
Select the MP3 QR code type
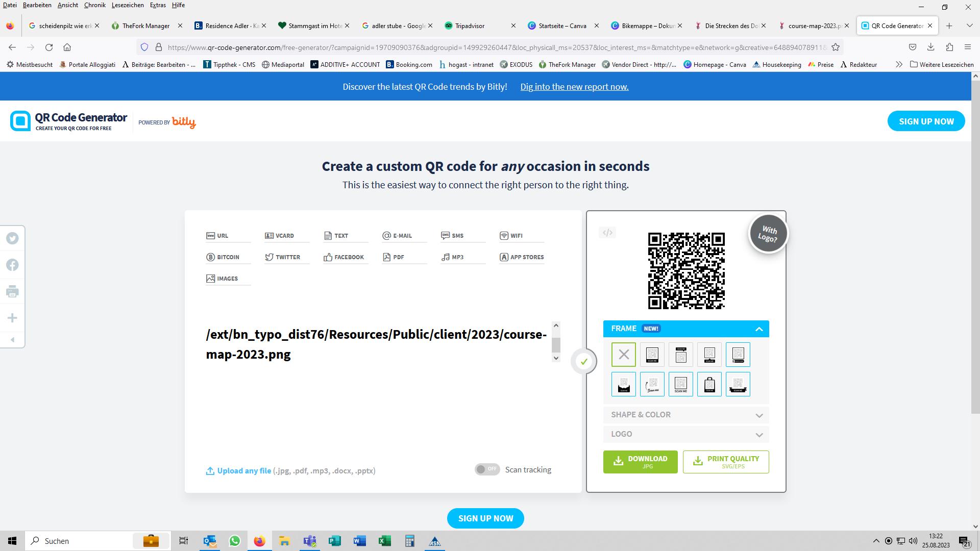tap(453, 257)
